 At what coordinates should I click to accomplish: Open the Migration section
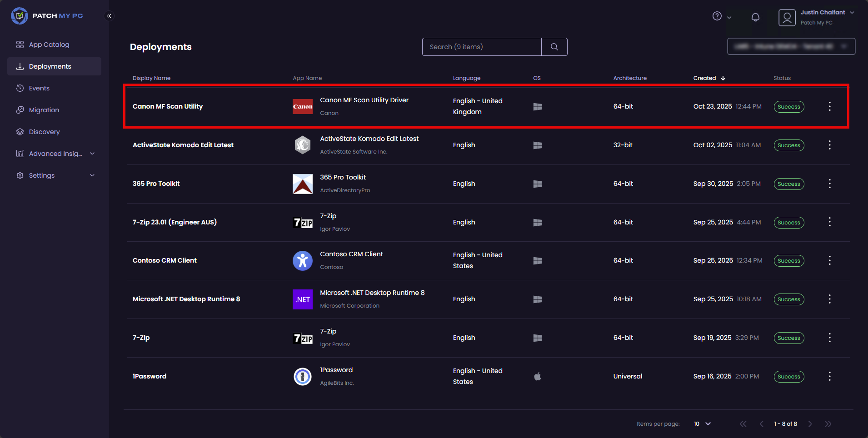pos(44,109)
